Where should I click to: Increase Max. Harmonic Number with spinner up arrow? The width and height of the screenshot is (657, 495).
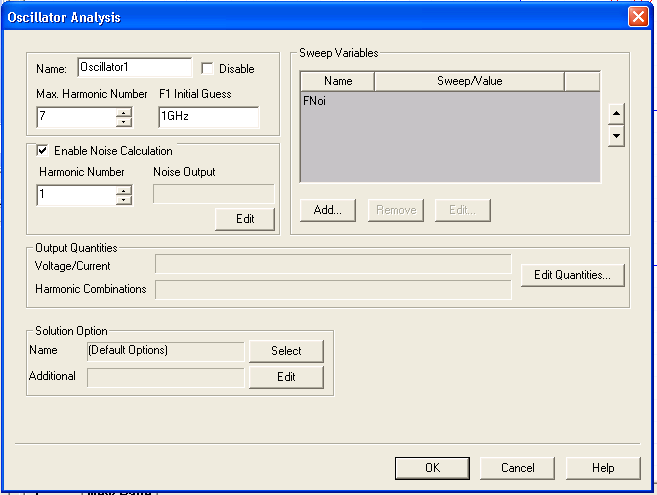pyautogui.click(x=124, y=113)
